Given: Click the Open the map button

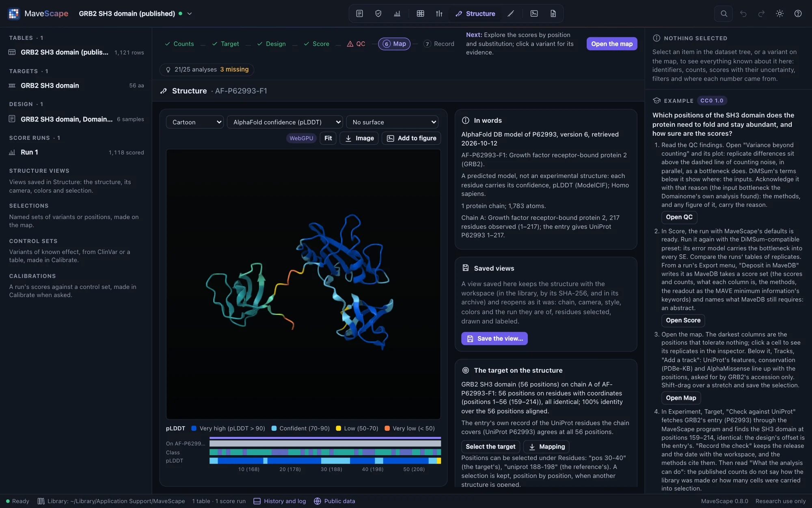Looking at the screenshot, I should point(612,44).
